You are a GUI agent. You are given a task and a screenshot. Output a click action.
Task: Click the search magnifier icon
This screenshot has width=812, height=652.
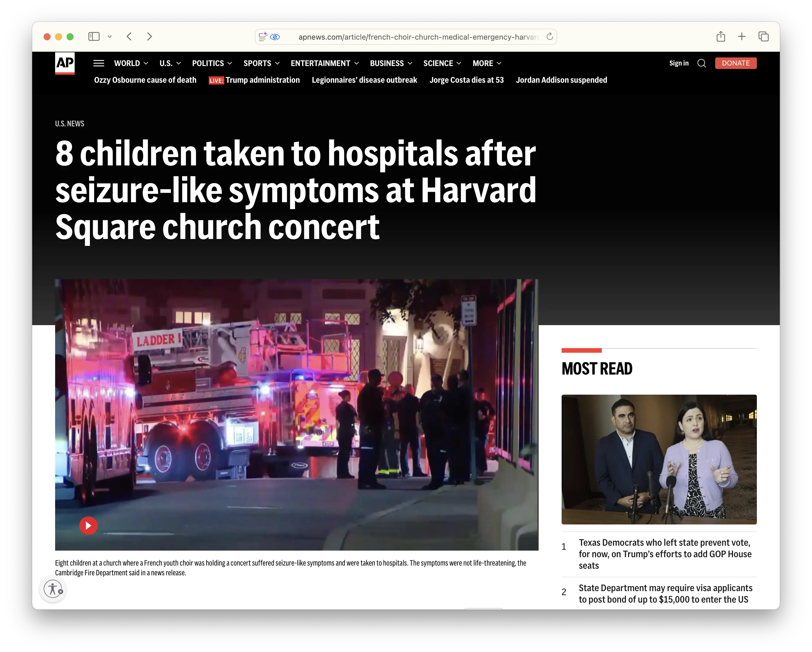(702, 63)
